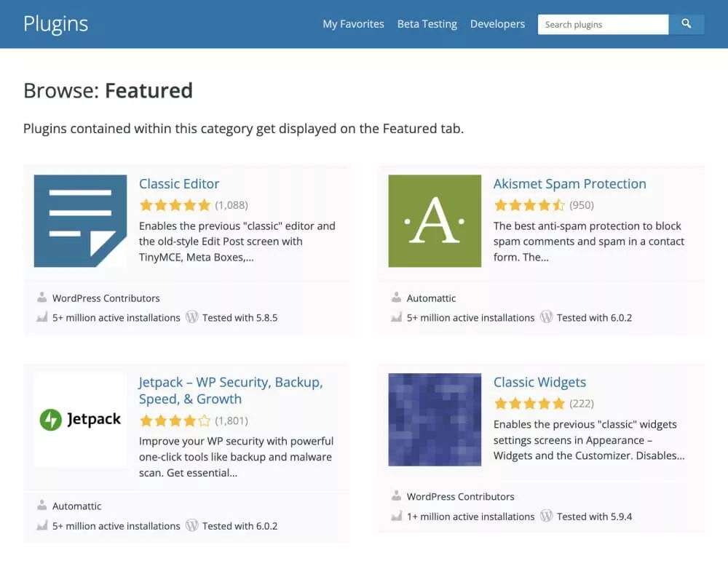Click Automattic author under Jetpack
Image resolution: width=728 pixels, height=566 pixels.
tap(76, 506)
